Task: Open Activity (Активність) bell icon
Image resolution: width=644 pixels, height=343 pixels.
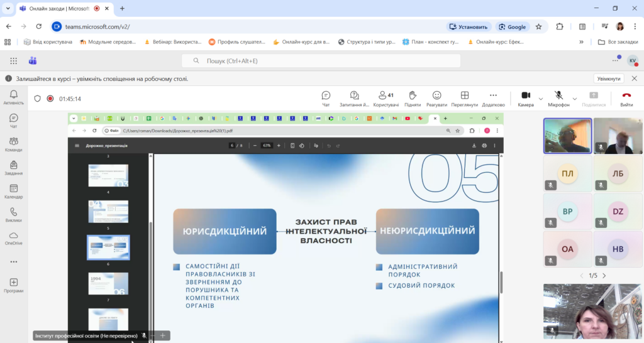Action: [x=13, y=97]
